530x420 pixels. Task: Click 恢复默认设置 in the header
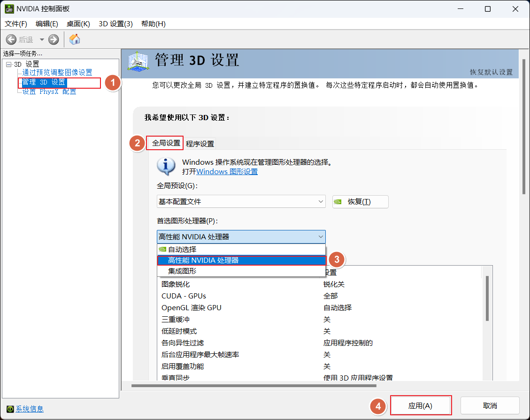click(491, 72)
